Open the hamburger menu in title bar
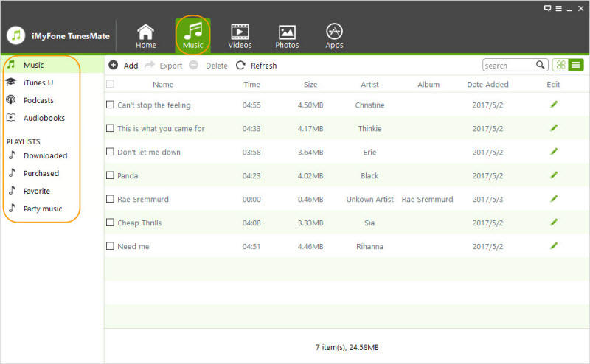 click(x=559, y=8)
